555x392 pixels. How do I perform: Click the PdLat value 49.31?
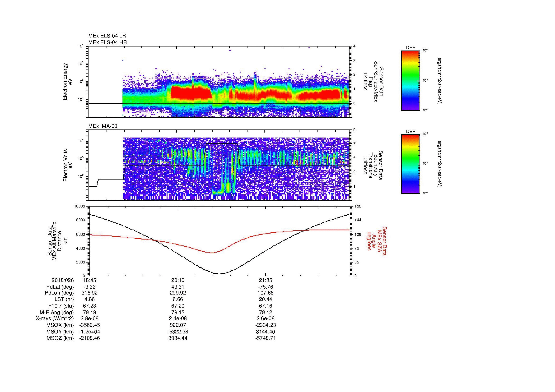click(178, 287)
